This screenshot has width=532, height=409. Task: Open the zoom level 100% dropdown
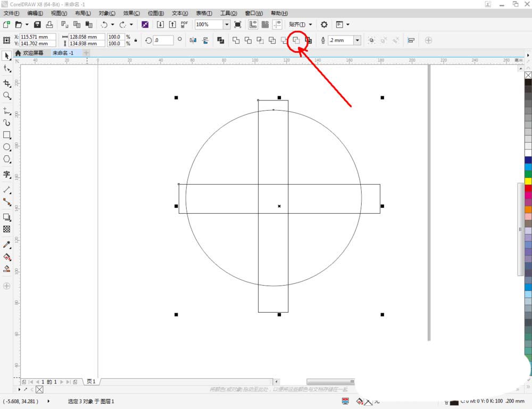coord(227,24)
